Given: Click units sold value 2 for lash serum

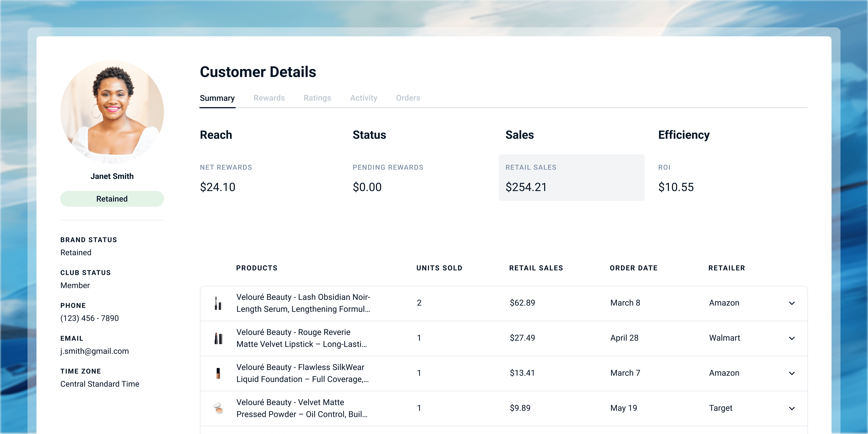Looking at the screenshot, I should point(419,303).
